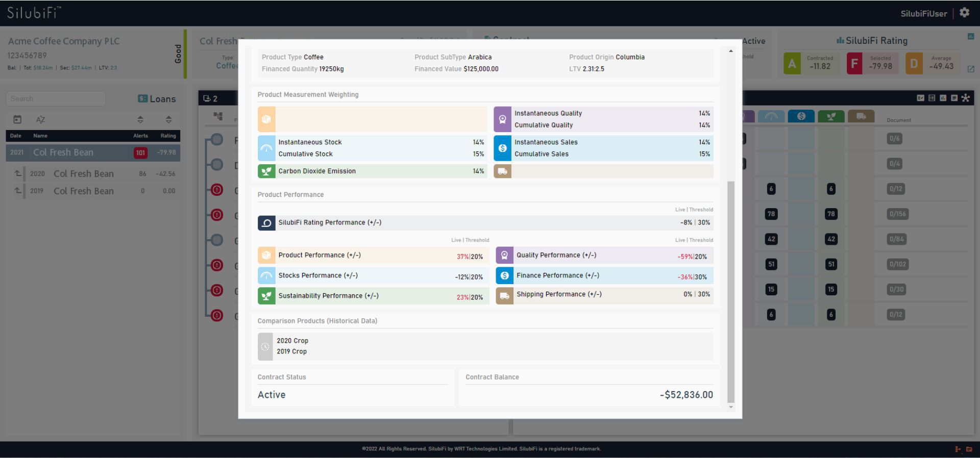Click the bar chart view icon in dark toolbar
The width and height of the screenshot is (980, 458).
943,98
